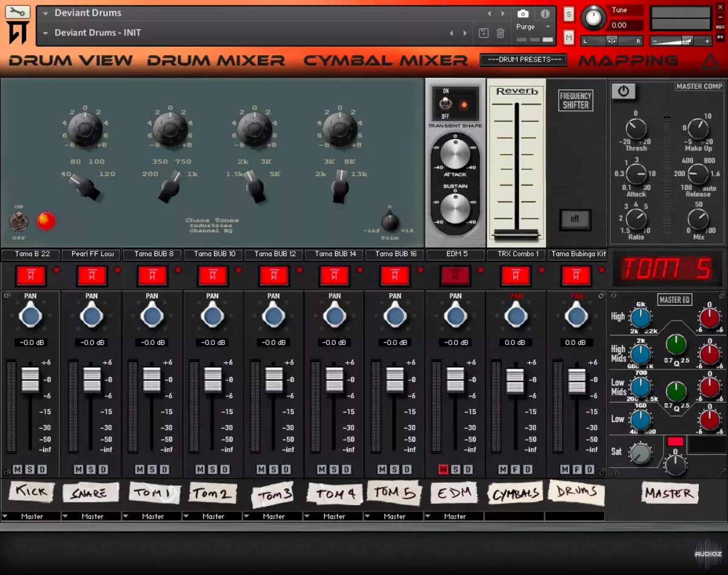Click the Frequency Shifter button
The height and width of the screenshot is (575, 728).
tap(575, 100)
